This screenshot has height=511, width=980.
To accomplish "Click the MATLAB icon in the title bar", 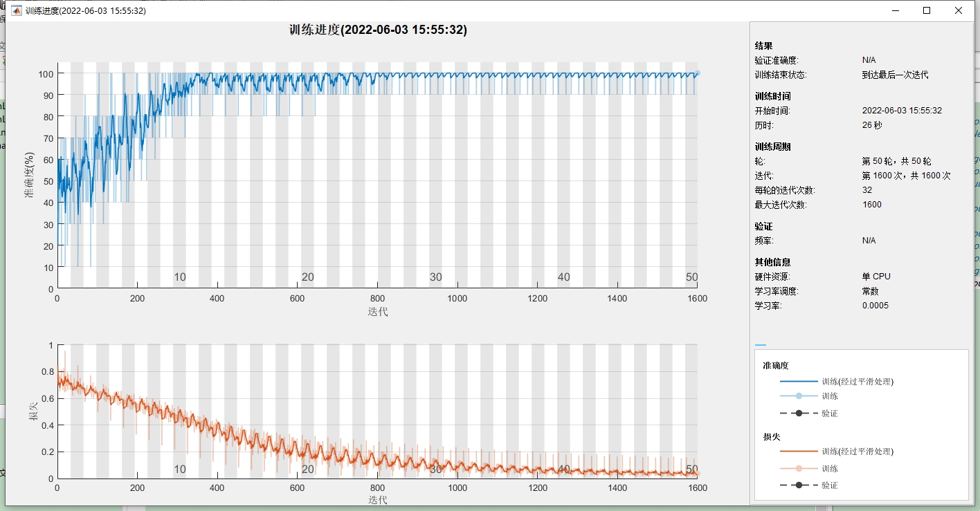I will point(16,10).
